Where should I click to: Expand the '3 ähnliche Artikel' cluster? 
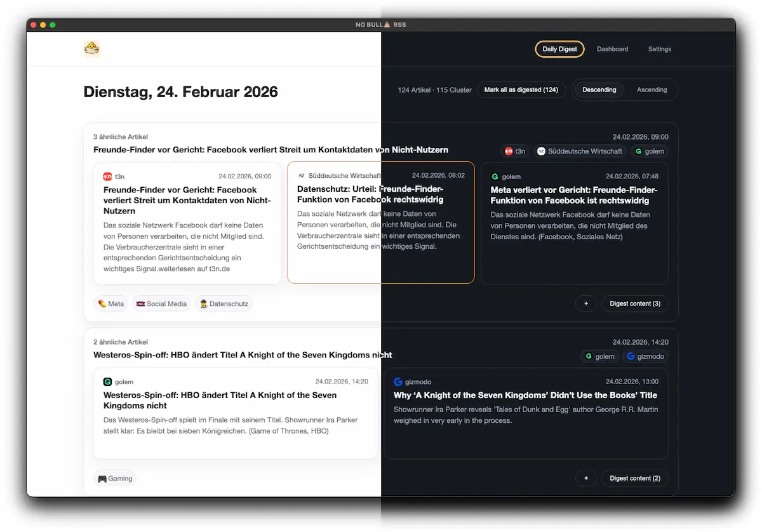coord(120,136)
